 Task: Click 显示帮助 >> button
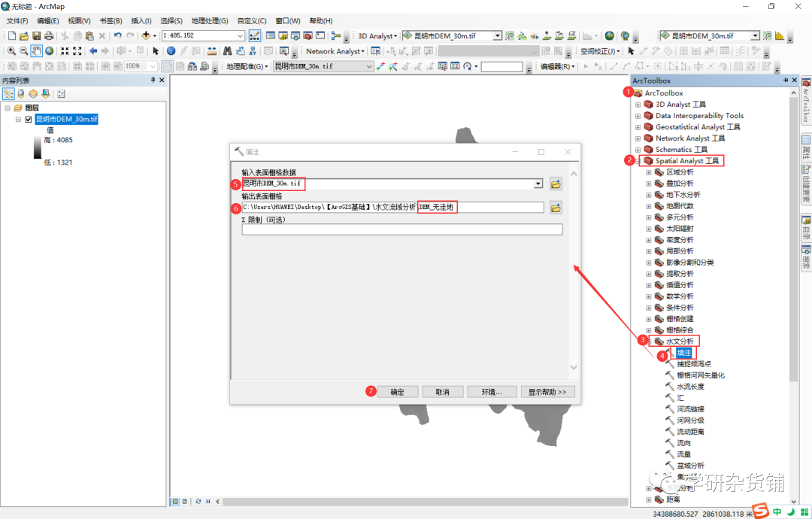[547, 392]
